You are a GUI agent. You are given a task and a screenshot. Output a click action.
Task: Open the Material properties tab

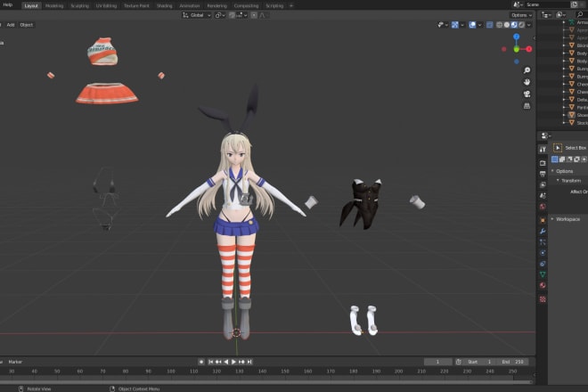(x=543, y=285)
